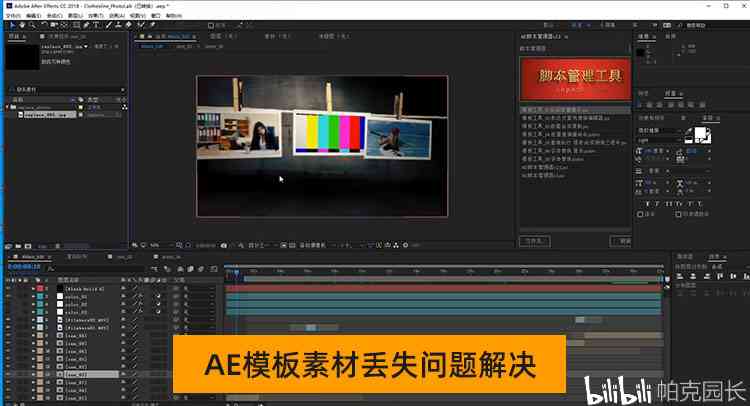Take a snapshot with the viewer camera icon
Screen dimensions: 750x406
point(223,245)
